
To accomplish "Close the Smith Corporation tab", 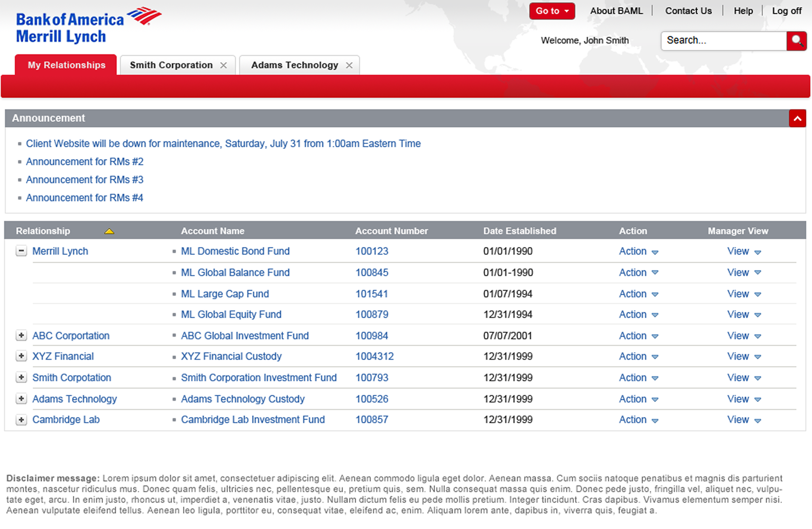I will [x=224, y=65].
